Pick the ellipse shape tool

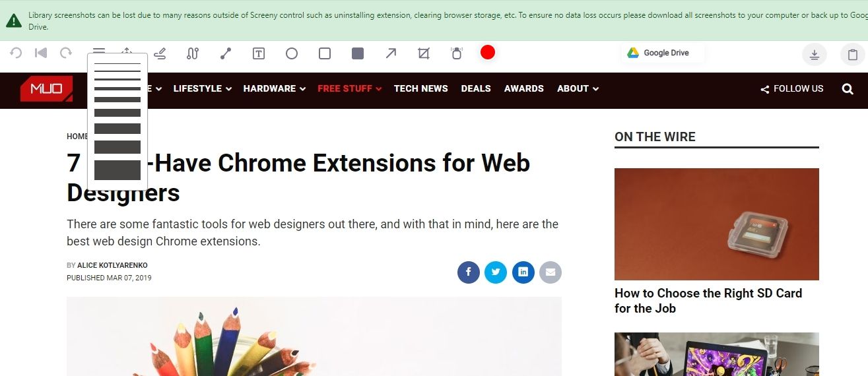[x=292, y=53]
